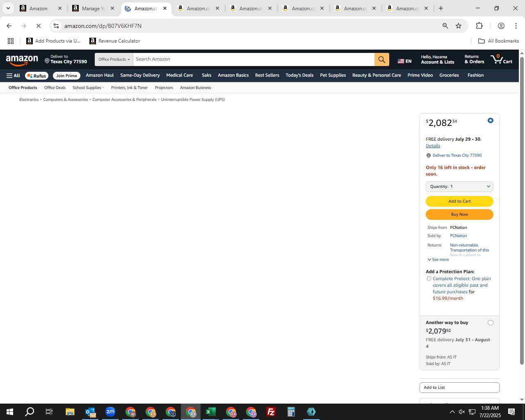Check the Complete Protect plan checkbox

click(429, 278)
